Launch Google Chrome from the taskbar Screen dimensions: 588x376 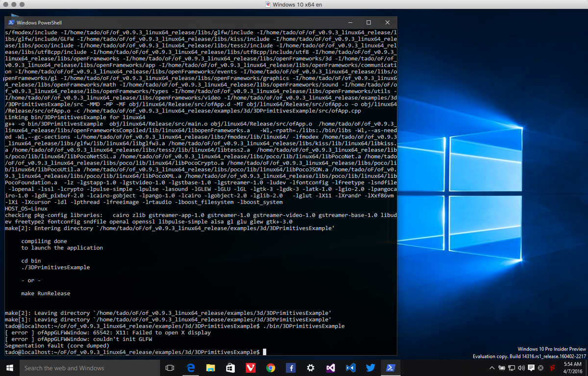tap(270, 368)
